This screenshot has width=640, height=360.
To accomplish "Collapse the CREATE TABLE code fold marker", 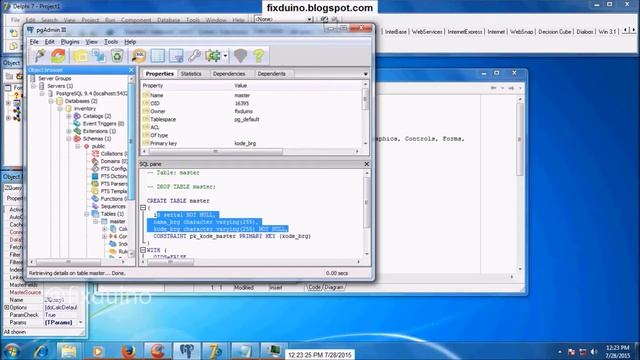I will (x=143, y=208).
